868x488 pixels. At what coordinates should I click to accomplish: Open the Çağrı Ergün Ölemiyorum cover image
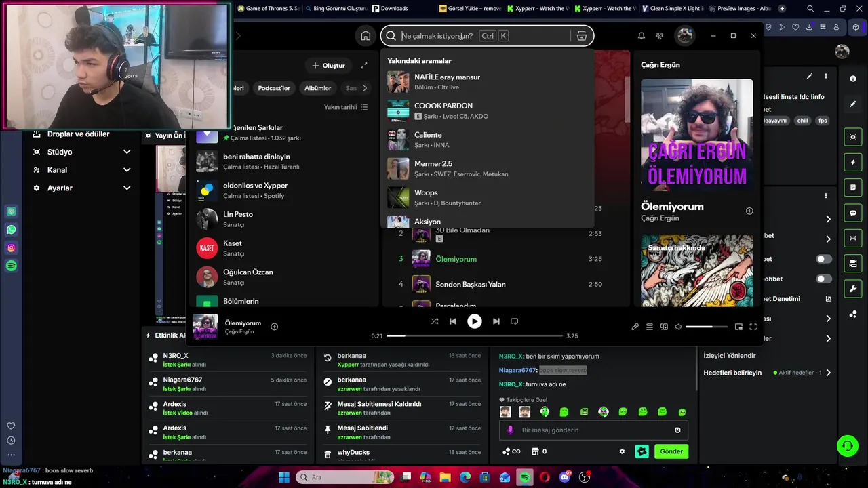click(x=697, y=135)
